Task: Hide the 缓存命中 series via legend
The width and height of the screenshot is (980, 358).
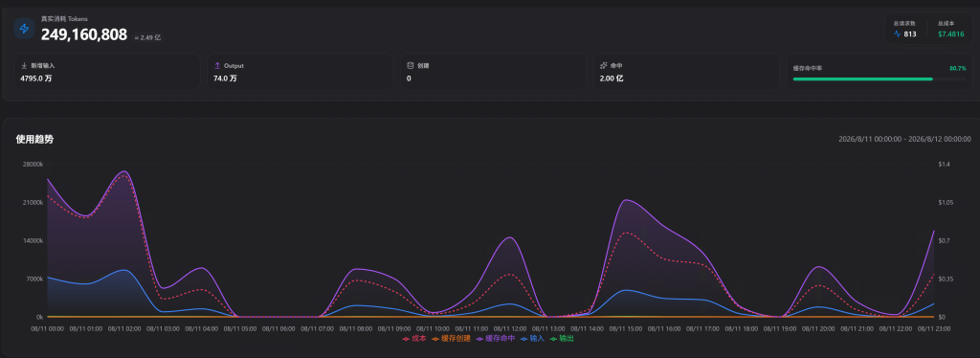Action: coord(496,339)
